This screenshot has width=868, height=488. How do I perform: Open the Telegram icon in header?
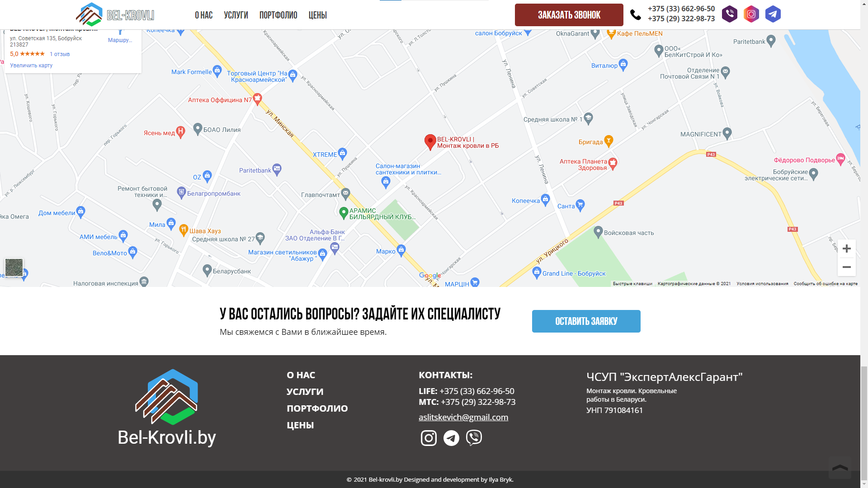(x=773, y=14)
